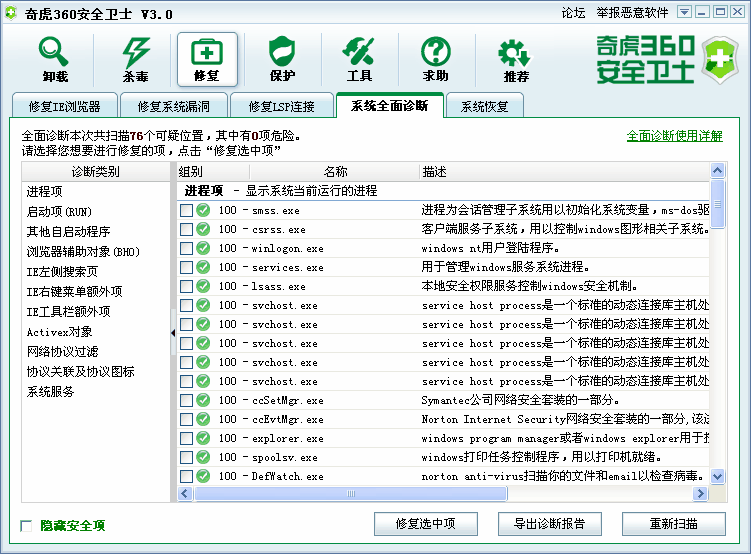Click the green check icon for ccSetMgr.exe
Screen dimensions: 751x554
click(x=203, y=400)
